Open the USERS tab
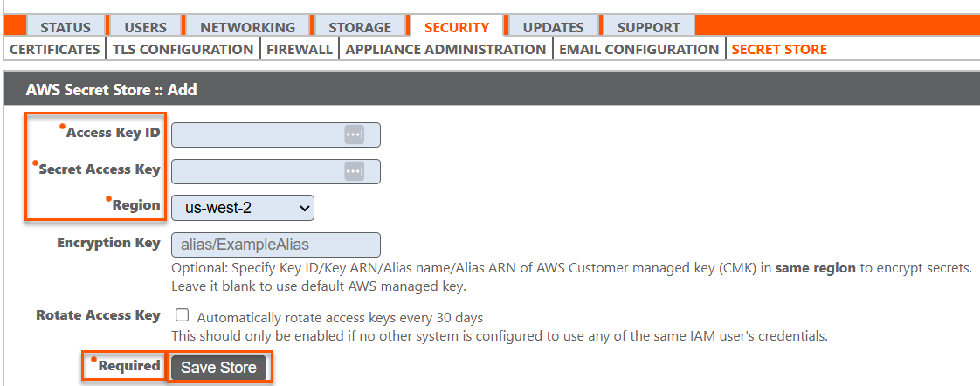980x386 pixels. tap(146, 26)
